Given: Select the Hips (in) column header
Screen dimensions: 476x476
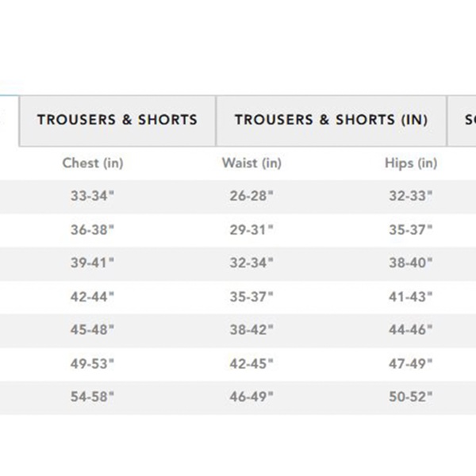Looking at the screenshot, I should (x=411, y=163).
